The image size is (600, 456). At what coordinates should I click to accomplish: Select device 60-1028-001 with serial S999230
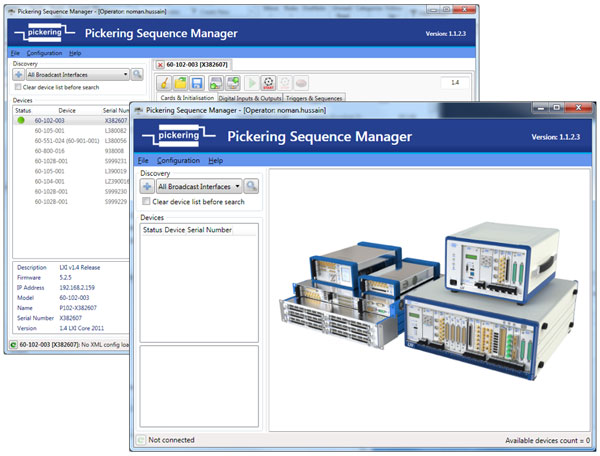coord(71,192)
